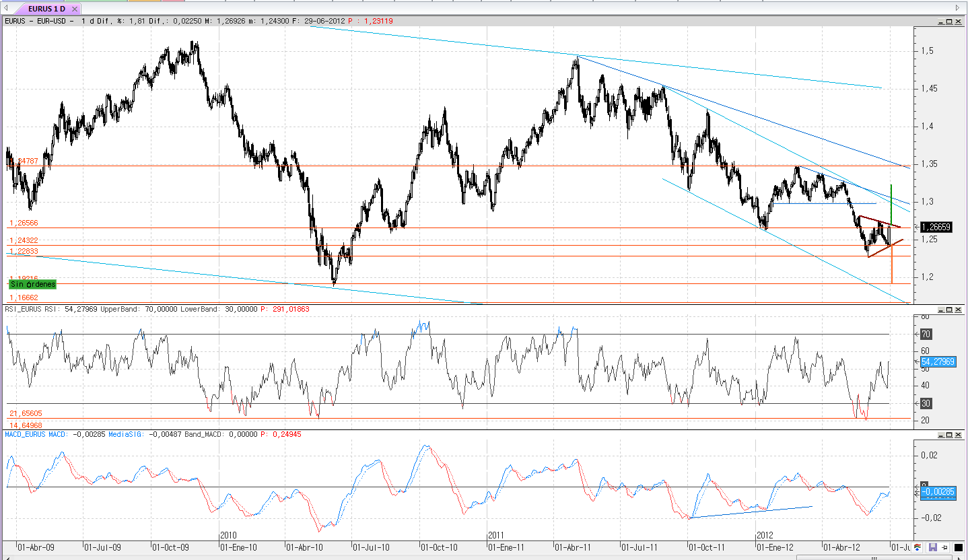Click the purple floppy disk save icon

(933, 547)
